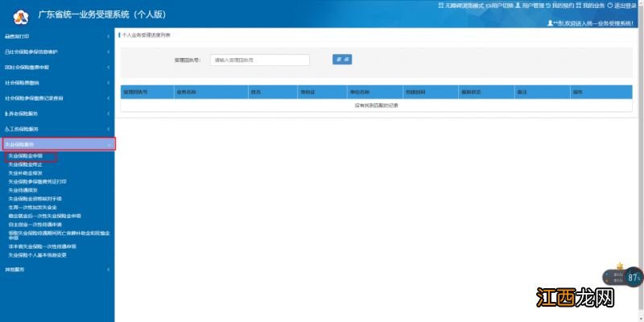Screen dimensions: 644x322
Task: Click the 我的预约 clock icon
Action: tap(548, 6)
